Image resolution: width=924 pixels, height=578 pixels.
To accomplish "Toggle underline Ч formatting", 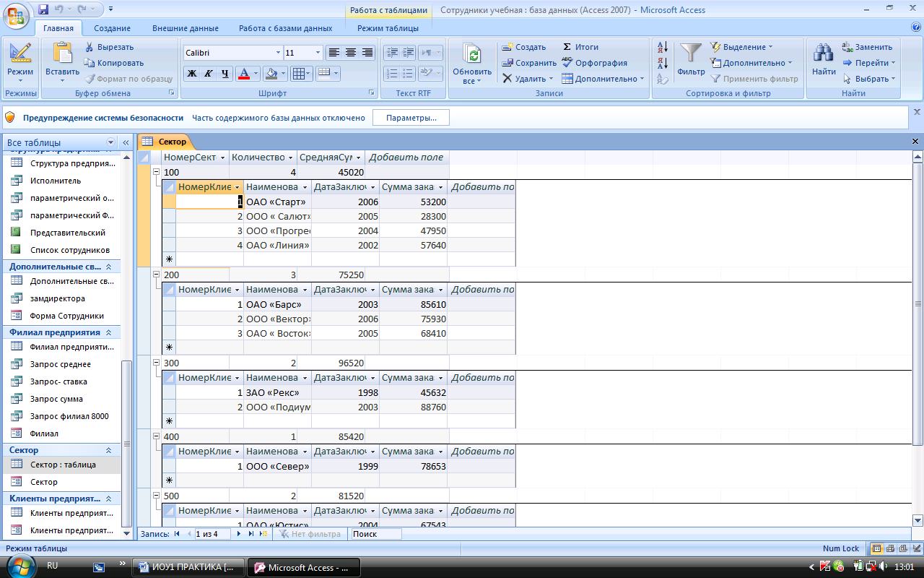I will click(225, 73).
